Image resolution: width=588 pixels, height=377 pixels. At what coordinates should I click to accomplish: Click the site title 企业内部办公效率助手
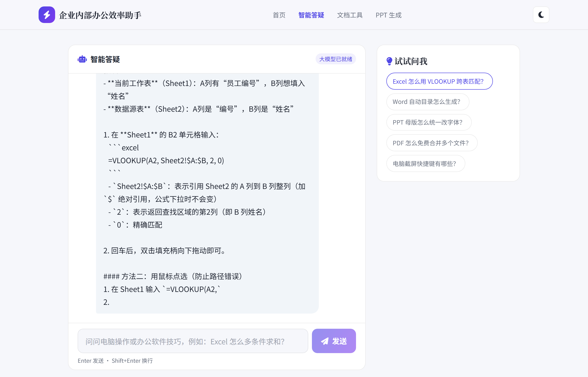click(x=100, y=15)
